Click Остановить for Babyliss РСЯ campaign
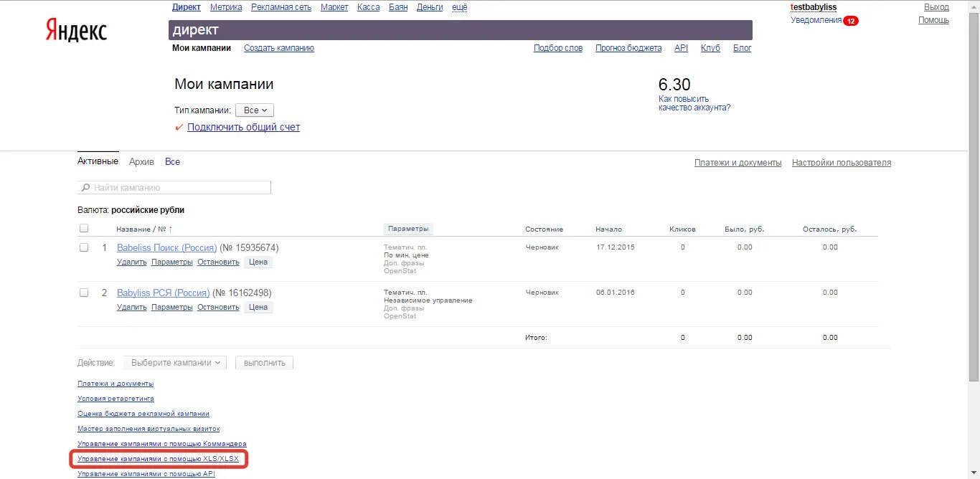The image size is (980, 479). point(218,307)
